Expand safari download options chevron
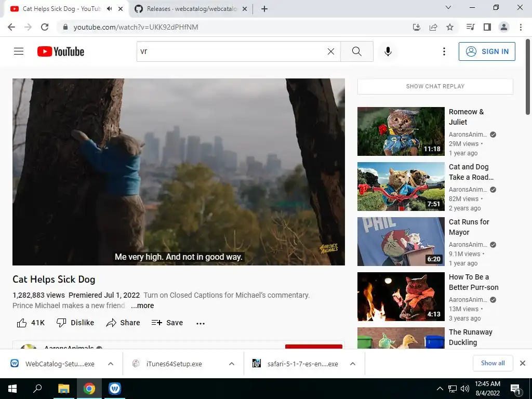 [x=353, y=364]
